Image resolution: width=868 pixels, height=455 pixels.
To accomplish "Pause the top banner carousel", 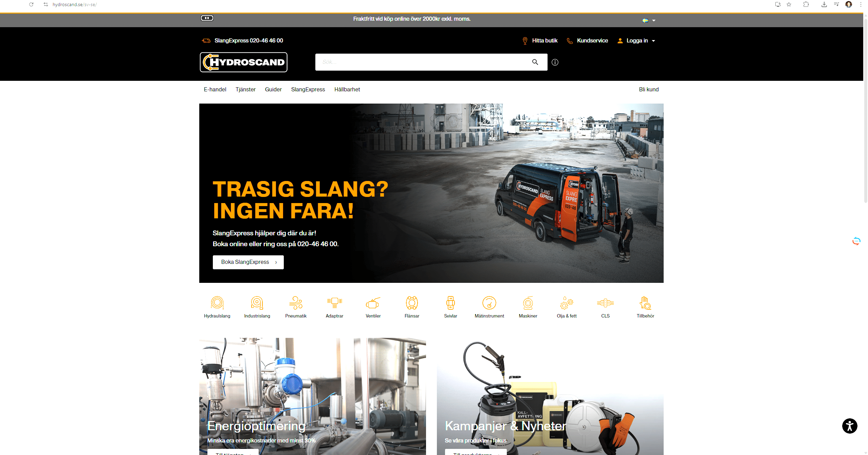I will (207, 18).
